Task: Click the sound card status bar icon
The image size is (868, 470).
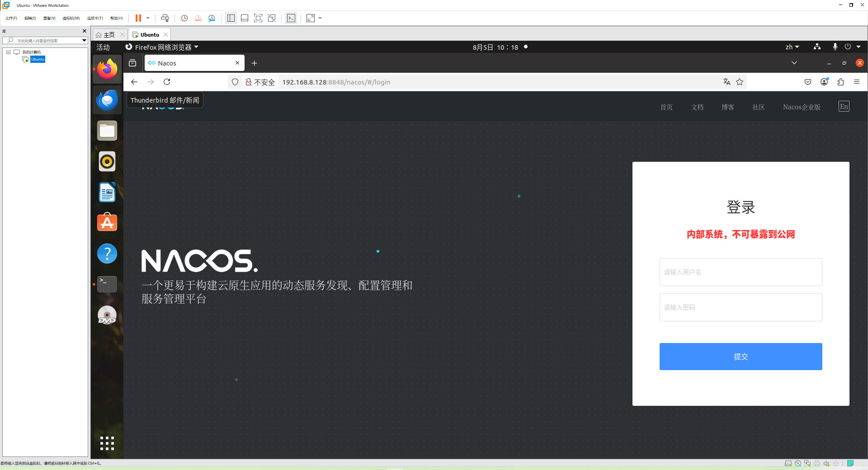Action: coord(826,463)
